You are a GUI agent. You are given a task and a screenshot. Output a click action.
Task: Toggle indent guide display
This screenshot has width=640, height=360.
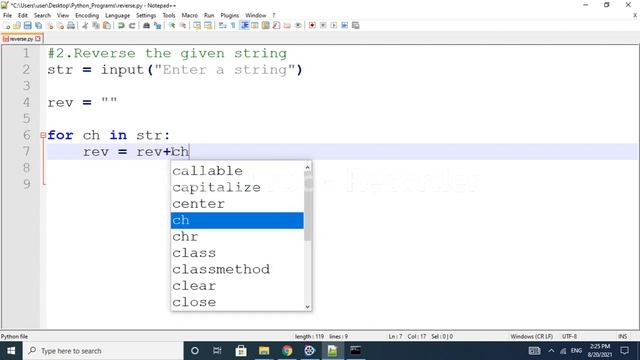point(244,25)
